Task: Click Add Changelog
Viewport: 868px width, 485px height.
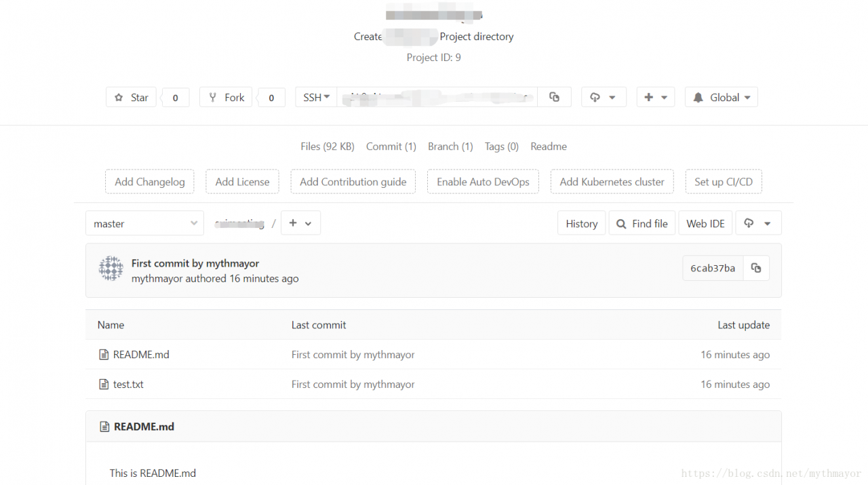Action: tap(150, 182)
